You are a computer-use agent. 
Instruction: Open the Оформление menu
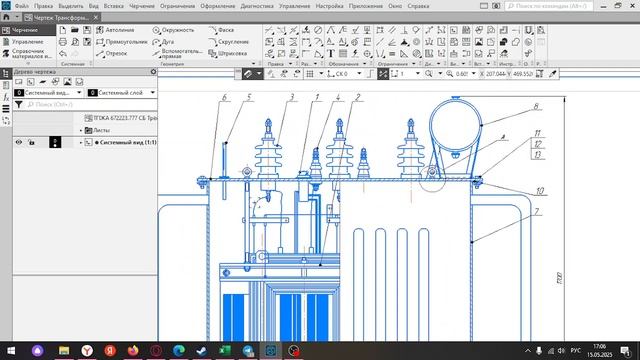click(218, 6)
